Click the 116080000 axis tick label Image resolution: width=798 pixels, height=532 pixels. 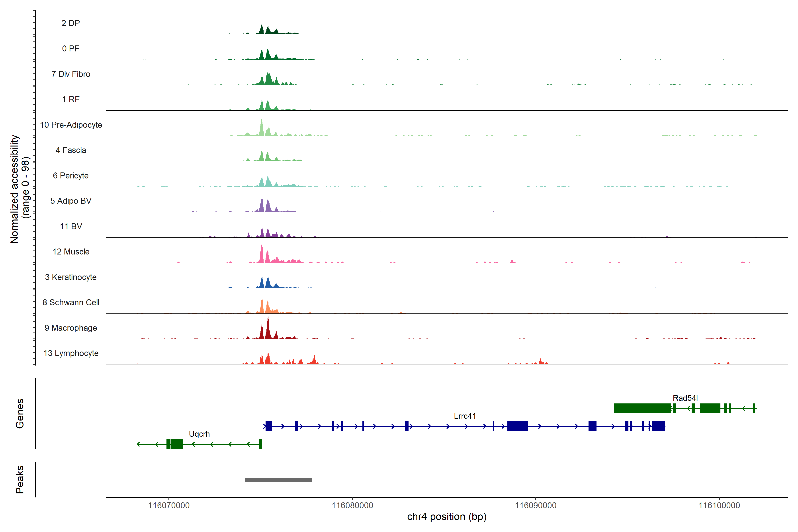coord(352,505)
